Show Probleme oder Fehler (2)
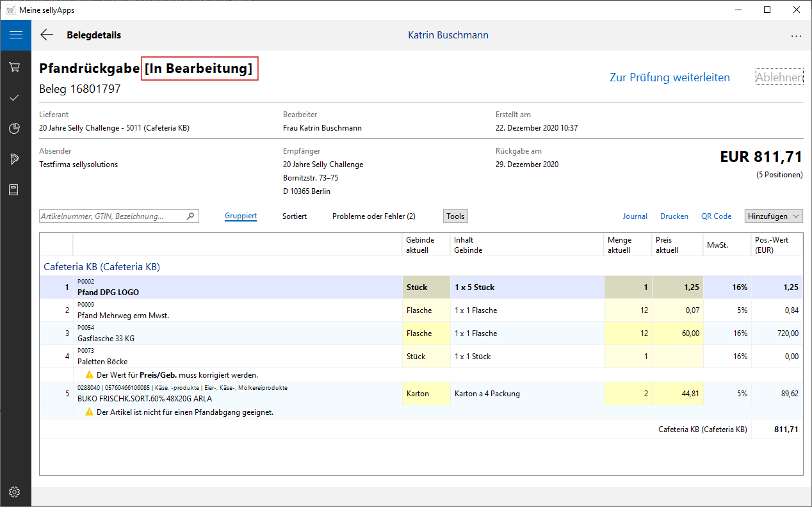Screen dimensions: 812x507 tap(373, 216)
